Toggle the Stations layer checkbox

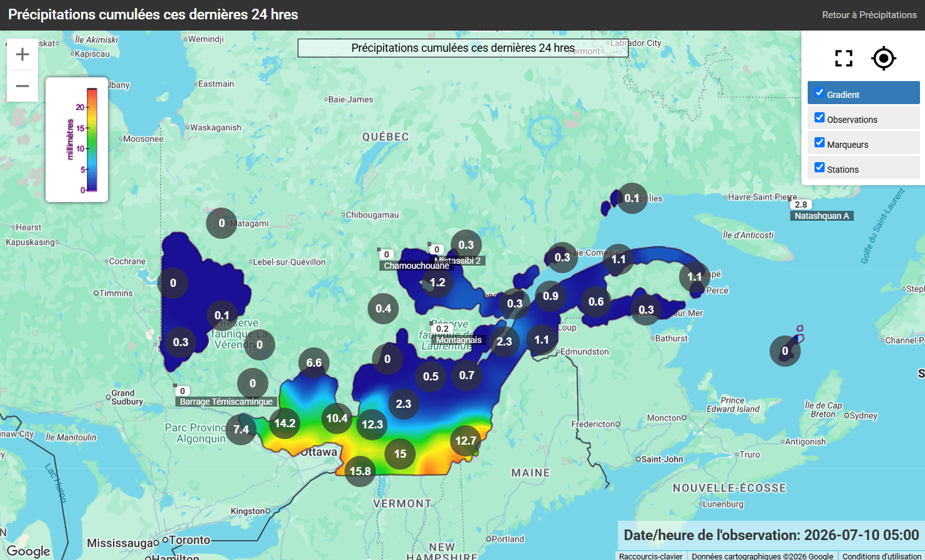click(x=820, y=168)
